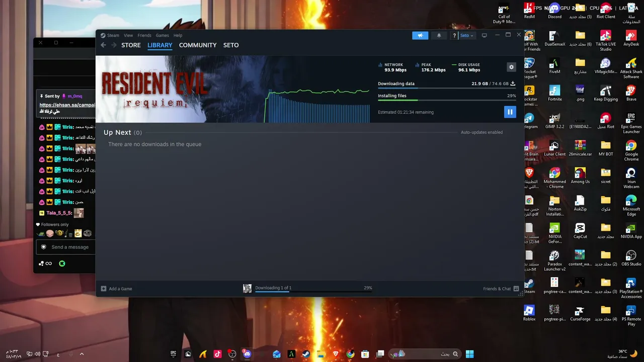Click the Auto-updates enabled text
The height and width of the screenshot is (362, 644).
pyautogui.click(x=481, y=132)
